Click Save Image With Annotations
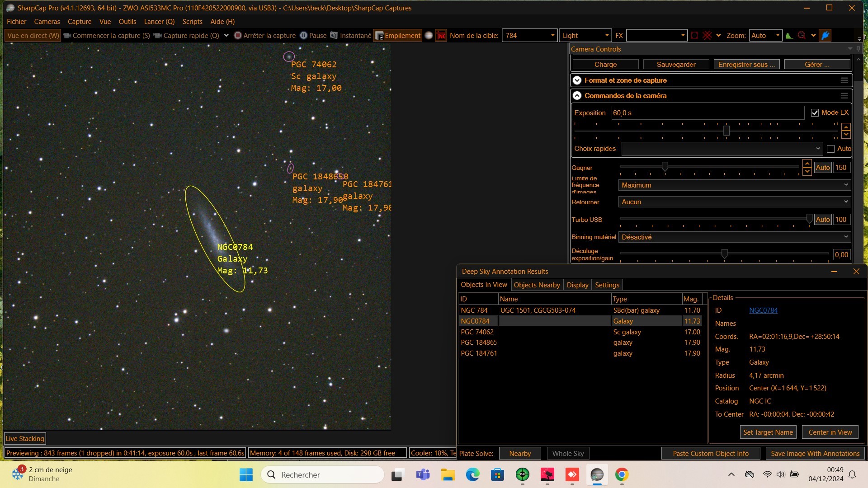 tap(815, 454)
